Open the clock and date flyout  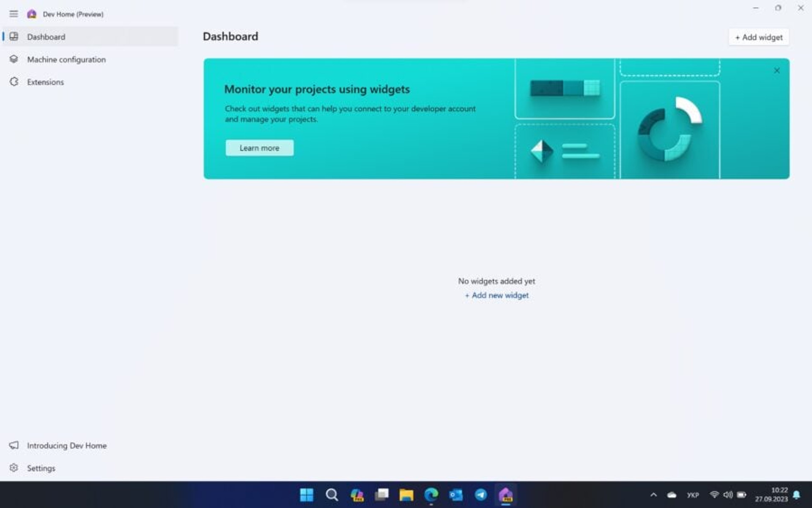click(x=771, y=494)
